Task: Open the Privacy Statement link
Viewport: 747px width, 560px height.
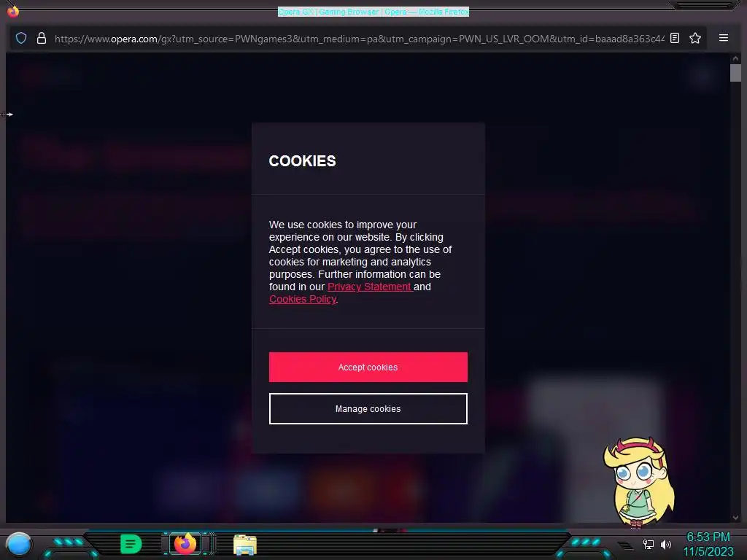Action: [370, 287]
